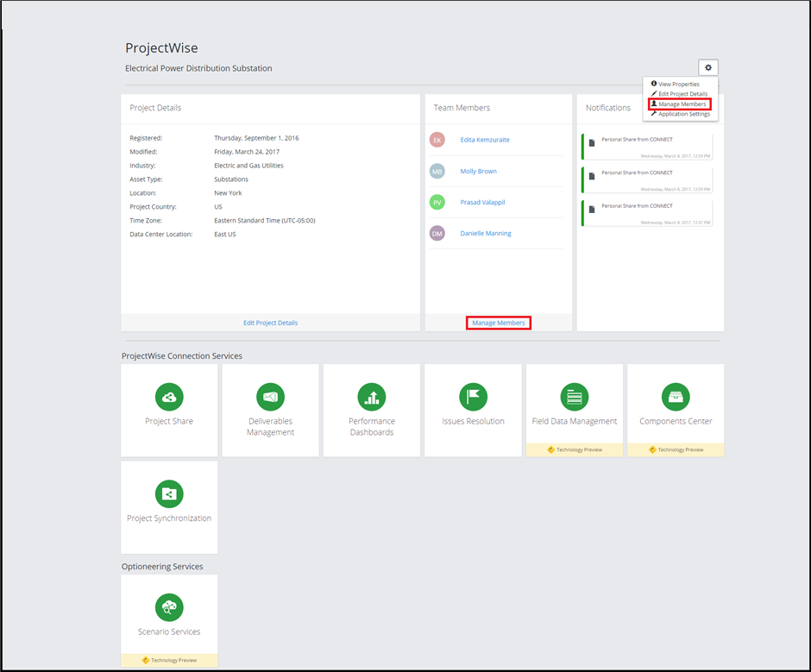This screenshot has width=811, height=672.
Task: Select the New York location value
Action: point(228,193)
